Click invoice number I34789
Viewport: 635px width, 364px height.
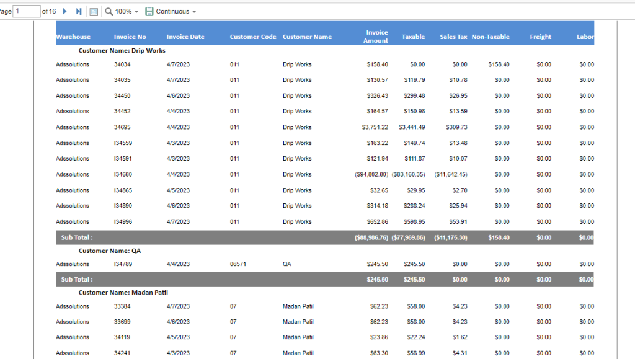coord(123,264)
